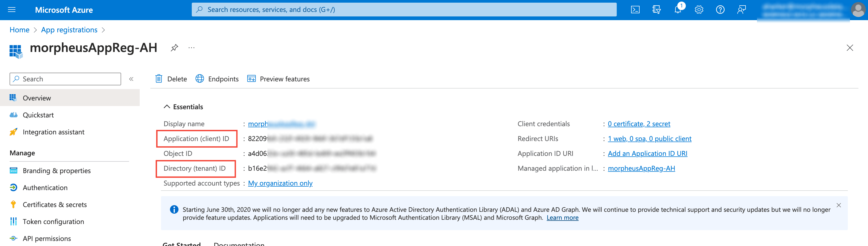Screen dimensions: 868x246
Task: Select Certificates & secrets in sidebar
Action: (x=55, y=205)
